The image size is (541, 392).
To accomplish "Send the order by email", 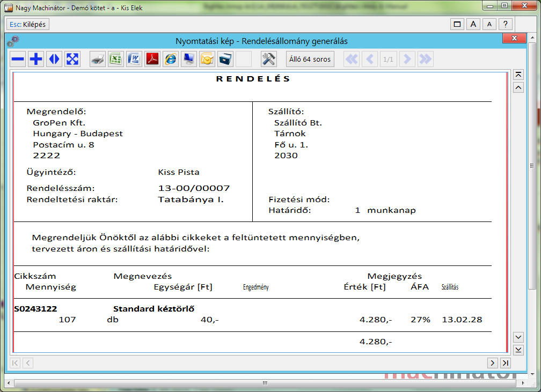I will (x=207, y=59).
